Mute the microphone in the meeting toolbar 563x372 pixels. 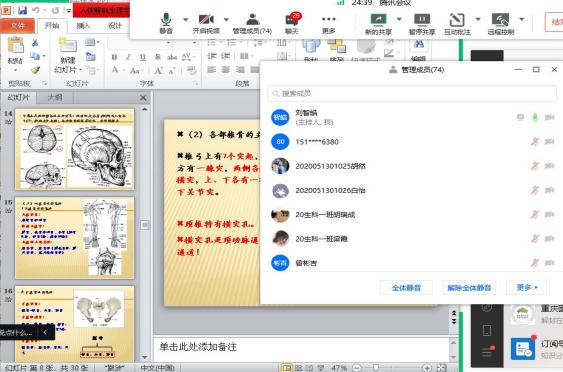pos(166,23)
